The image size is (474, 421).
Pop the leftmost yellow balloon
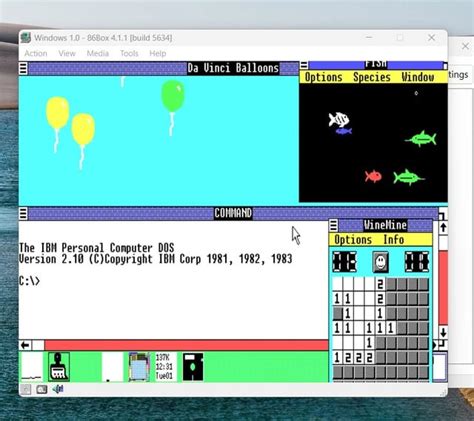point(58,113)
